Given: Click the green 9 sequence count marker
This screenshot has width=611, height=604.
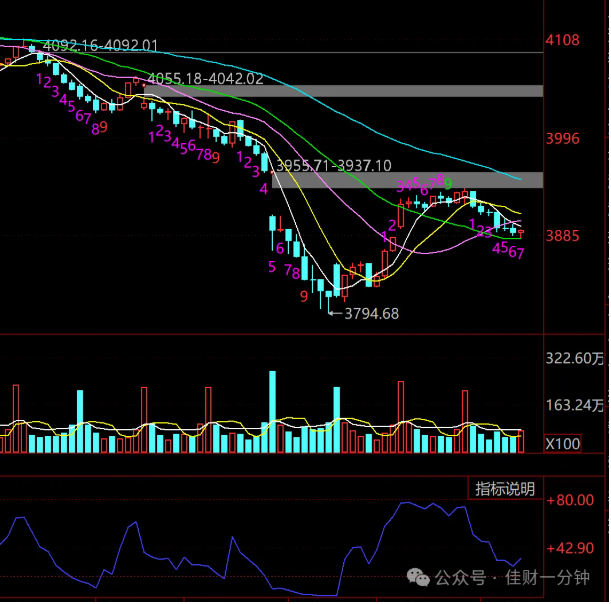Looking at the screenshot, I should [448, 184].
